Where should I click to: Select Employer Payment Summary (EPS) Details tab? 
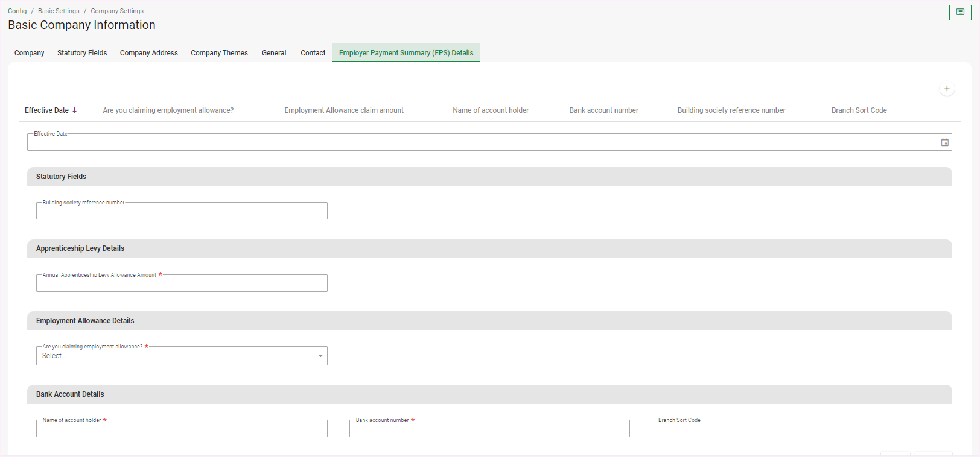(406, 53)
